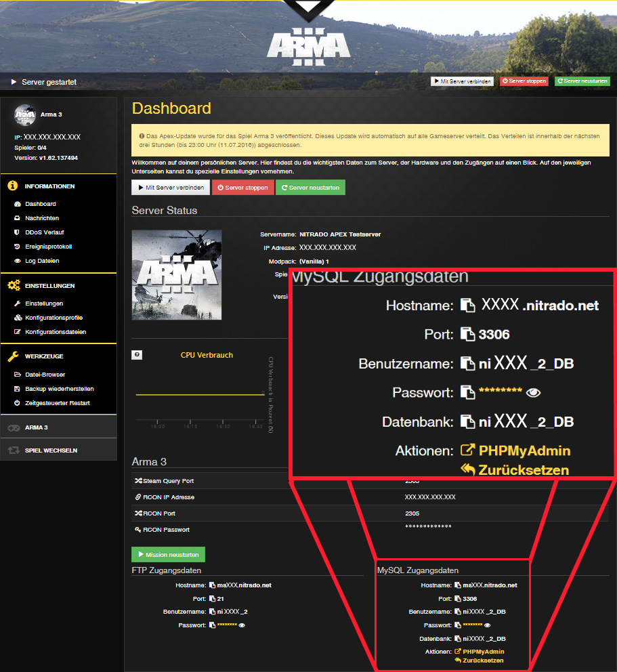Viewport: 617px width, 672px height.
Task: Copy the FTP Port 21 value
Action: 212,599
